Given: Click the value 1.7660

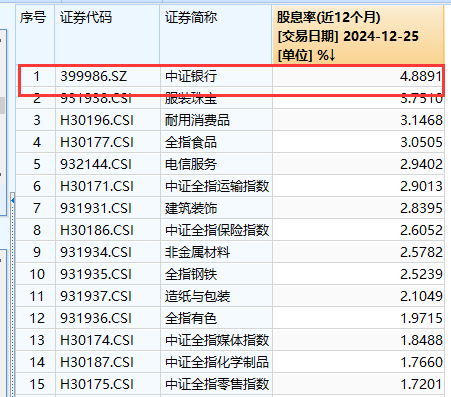Looking at the screenshot, I should point(421,362).
